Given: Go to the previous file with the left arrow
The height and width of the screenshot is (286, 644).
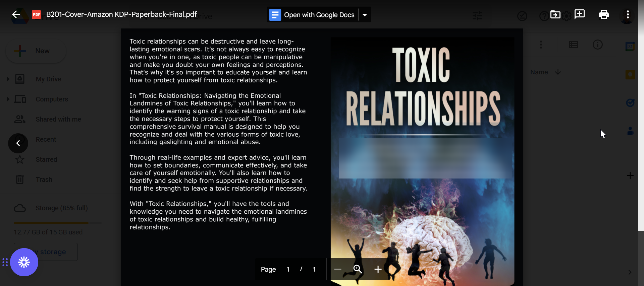Looking at the screenshot, I should pos(18,143).
